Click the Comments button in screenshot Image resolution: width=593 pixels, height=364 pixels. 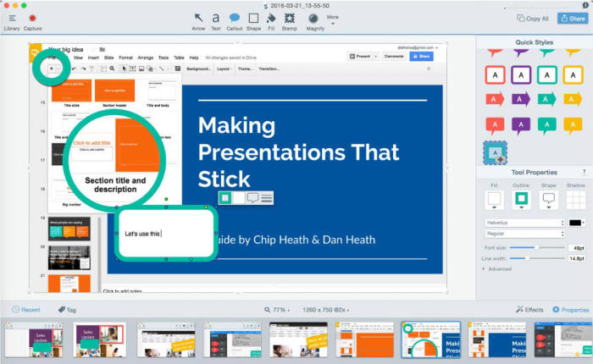[x=394, y=57]
